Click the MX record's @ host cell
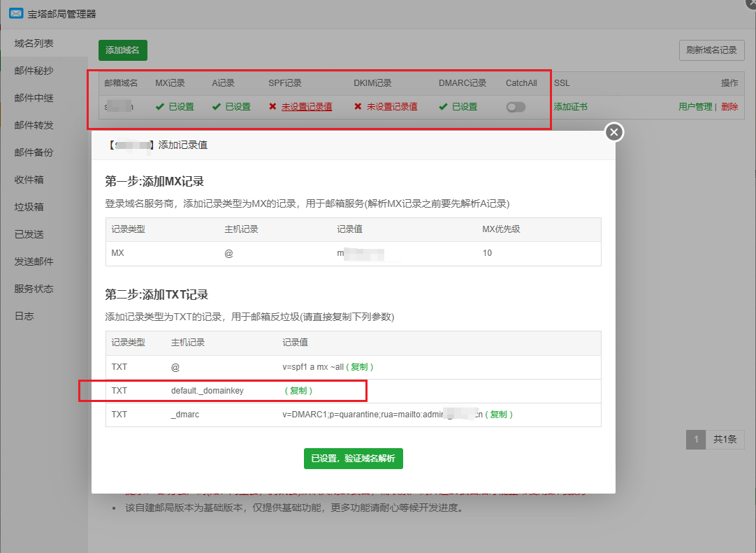Screen dimensions: 756x553 point(228,253)
